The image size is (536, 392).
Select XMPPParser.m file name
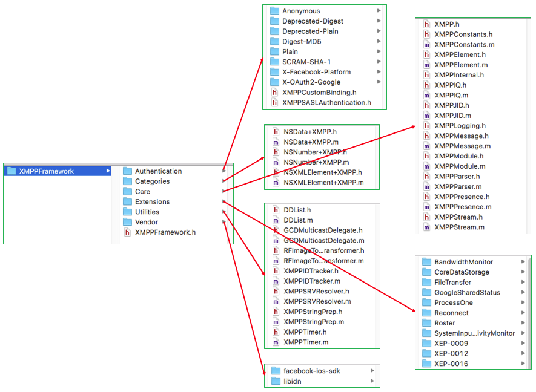point(458,186)
